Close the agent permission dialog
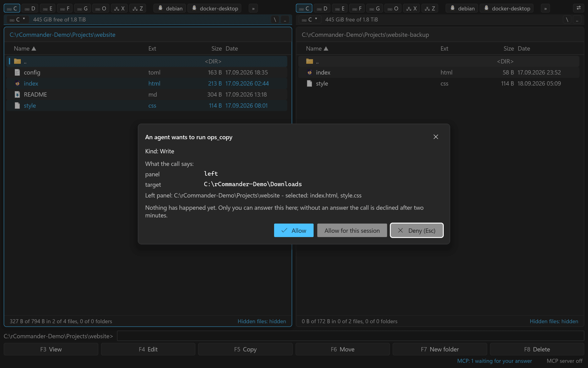 tap(436, 137)
